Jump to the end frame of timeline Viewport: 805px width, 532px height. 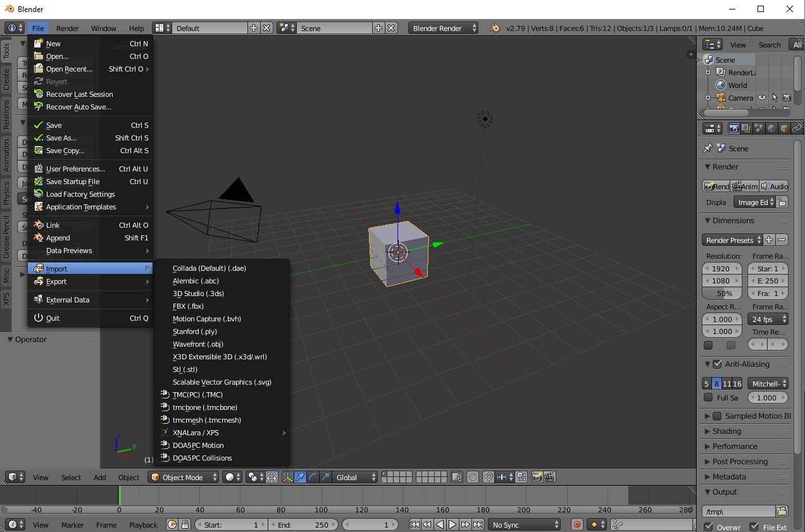(x=478, y=525)
